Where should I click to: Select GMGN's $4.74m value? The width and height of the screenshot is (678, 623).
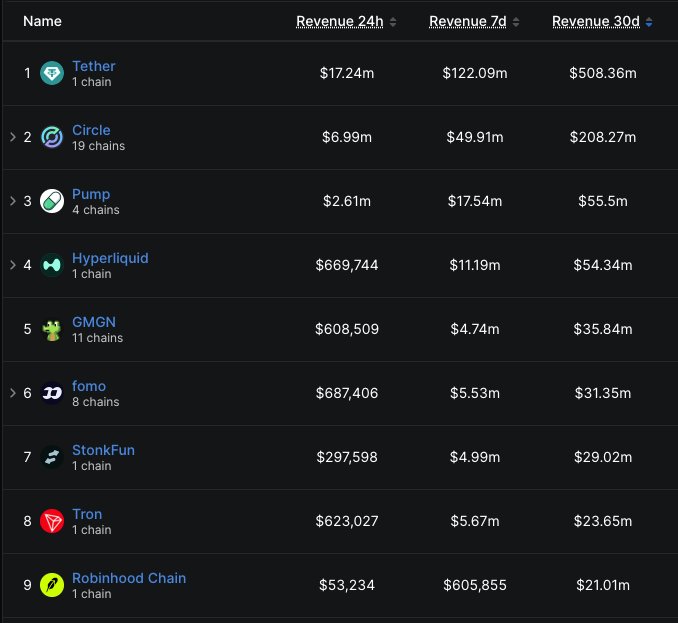pyautogui.click(x=474, y=329)
